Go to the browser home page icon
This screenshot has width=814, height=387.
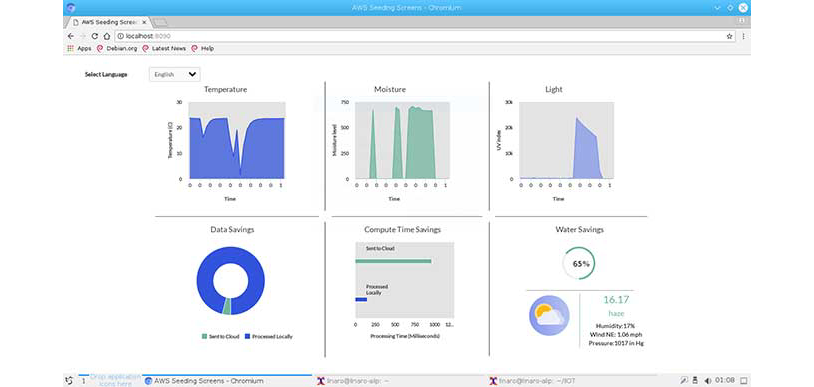click(106, 36)
